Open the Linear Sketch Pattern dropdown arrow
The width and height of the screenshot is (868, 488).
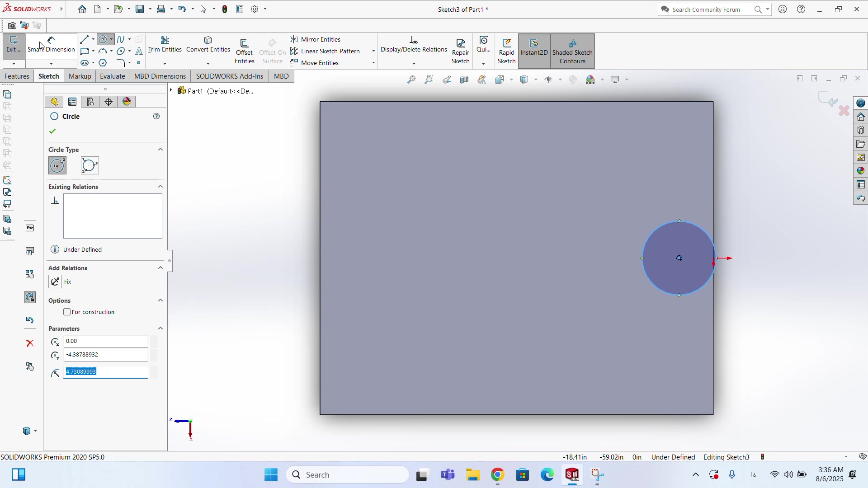point(373,51)
